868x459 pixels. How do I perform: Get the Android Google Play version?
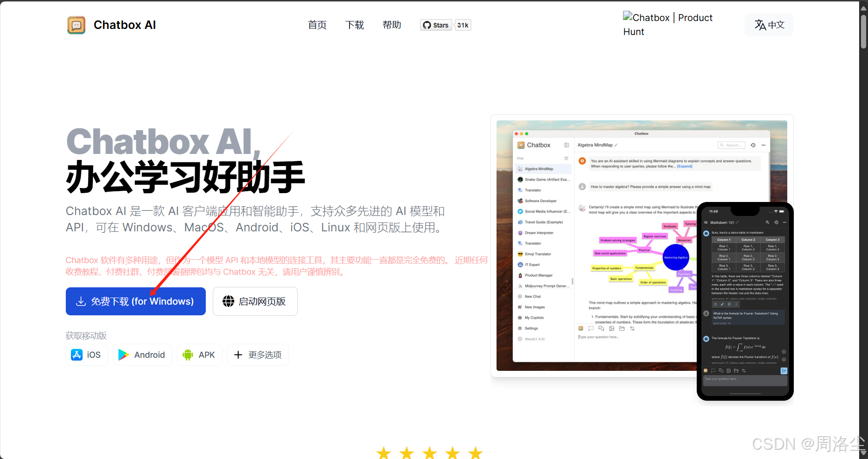(x=142, y=355)
